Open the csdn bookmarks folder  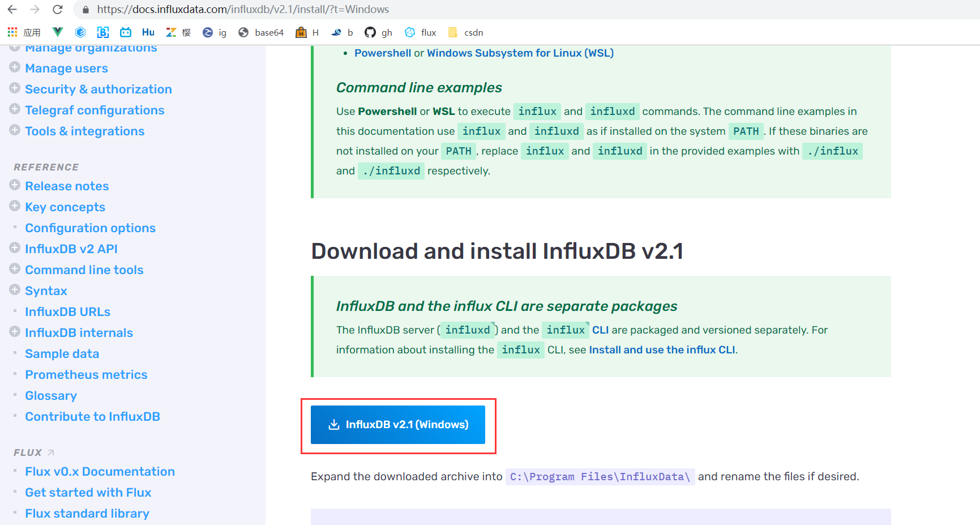(465, 32)
